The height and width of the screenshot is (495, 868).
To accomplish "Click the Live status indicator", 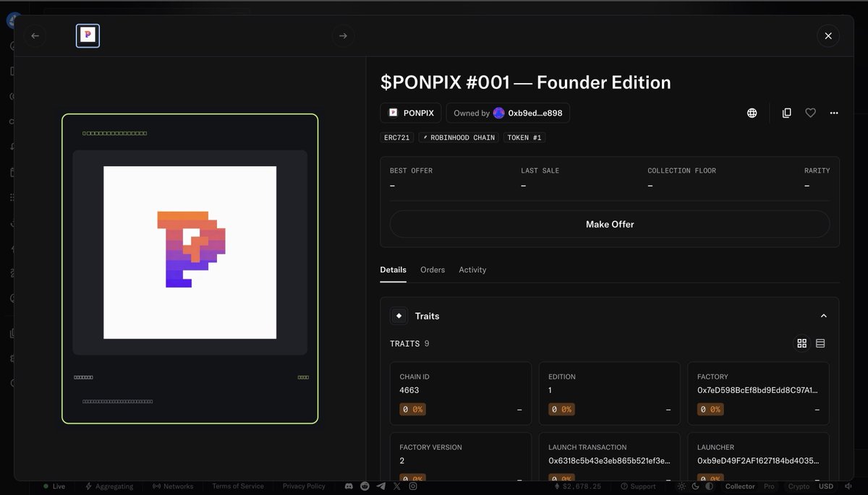I will point(54,486).
